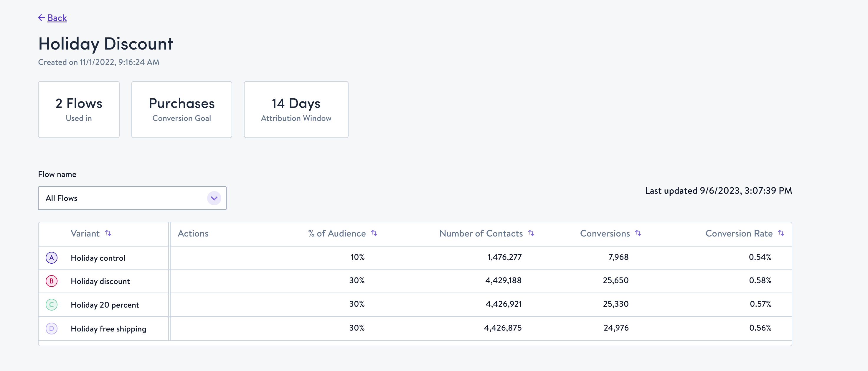This screenshot has width=868, height=371.
Task: Sort by % of Audience sort icon
Action: (374, 233)
